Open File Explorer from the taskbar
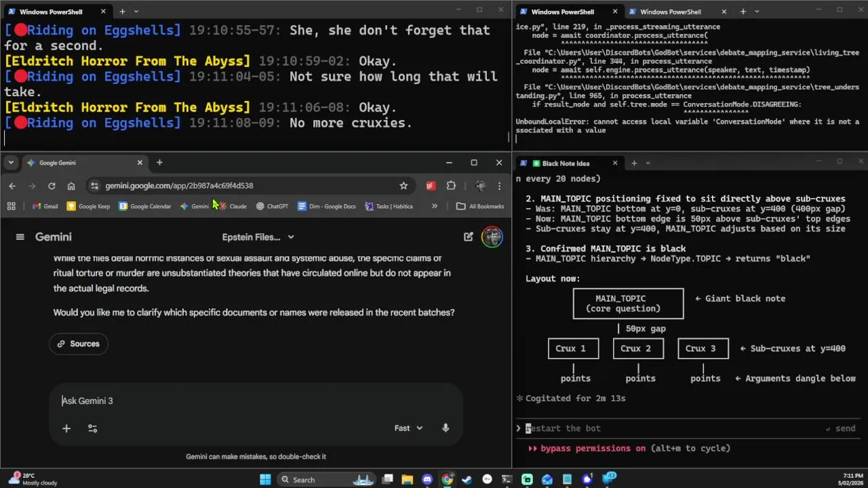Screen dimensions: 868x488 [x=407, y=479]
